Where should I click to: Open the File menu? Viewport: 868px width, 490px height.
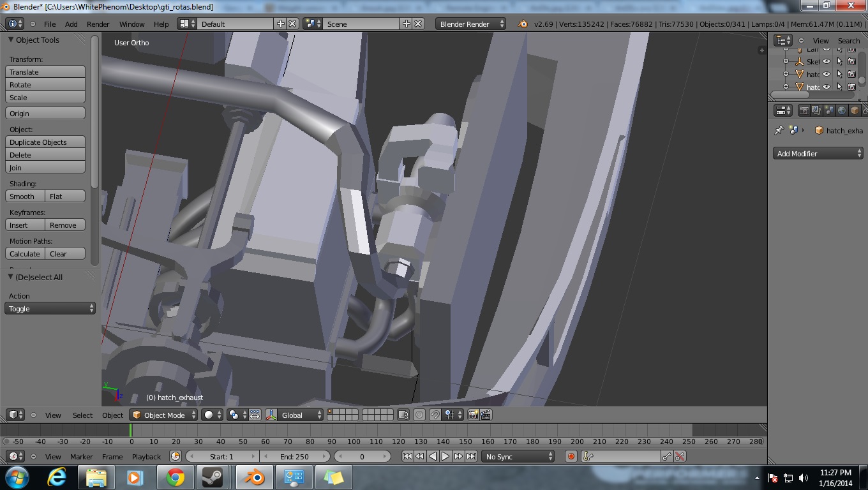pyautogui.click(x=49, y=24)
